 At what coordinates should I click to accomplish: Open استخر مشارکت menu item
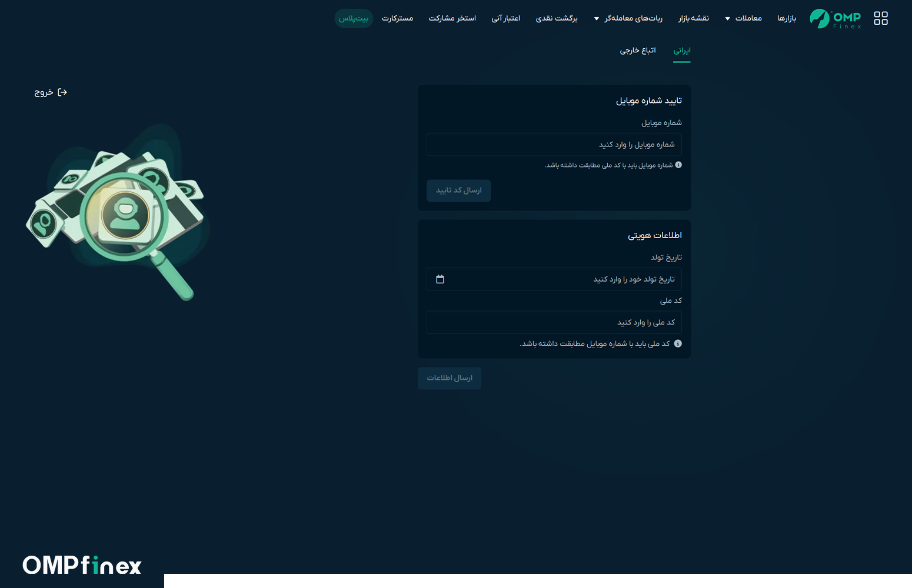click(452, 18)
